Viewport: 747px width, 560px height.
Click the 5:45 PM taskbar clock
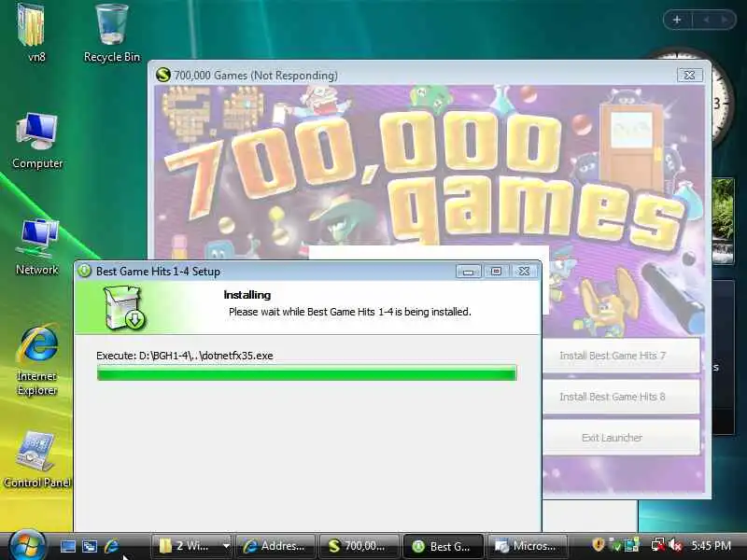[711, 546]
